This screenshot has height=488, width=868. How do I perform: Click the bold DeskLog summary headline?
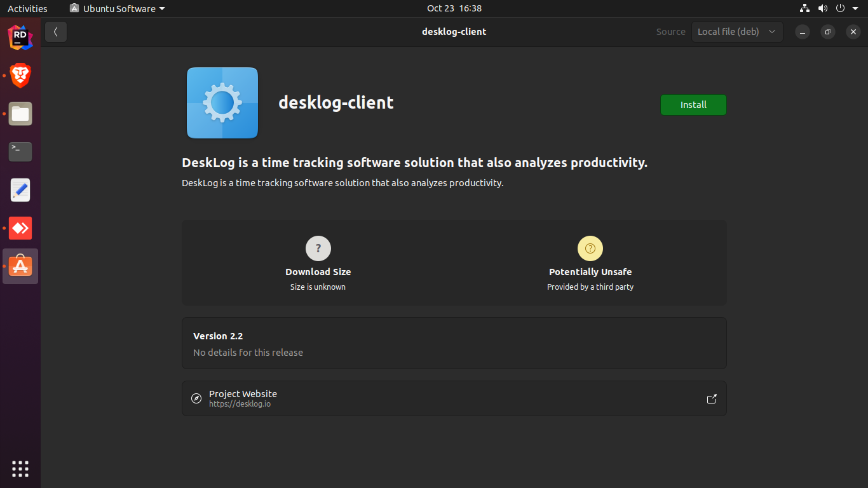(x=415, y=163)
